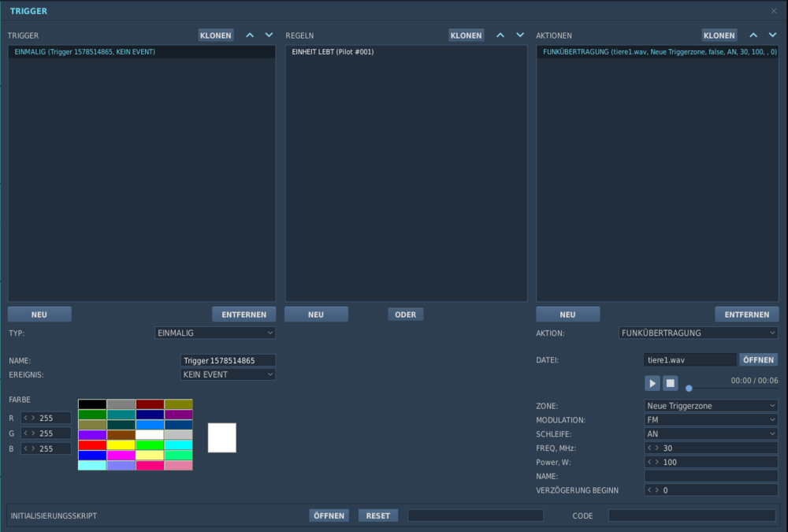The width and height of the screenshot is (788, 532).
Task: Pick the red color swatch
Action: 92,445
